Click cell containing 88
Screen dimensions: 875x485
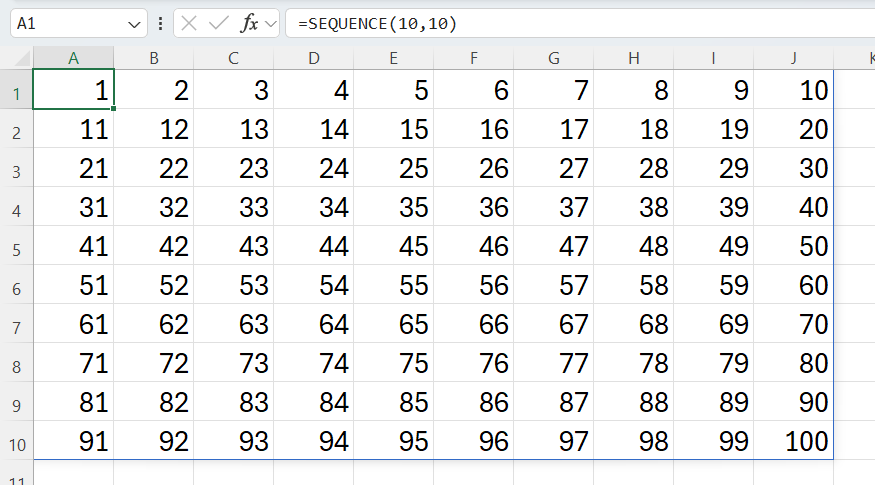click(x=633, y=402)
